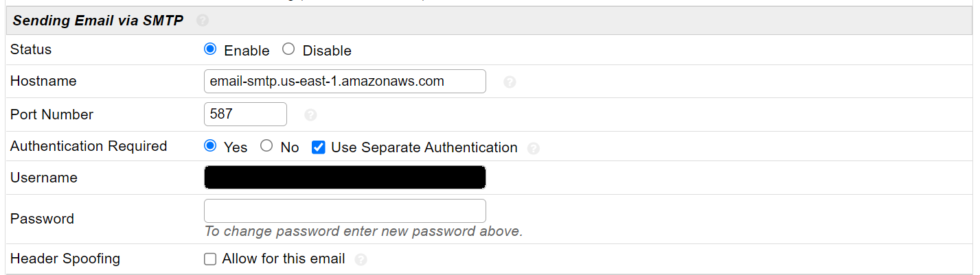The height and width of the screenshot is (275, 980).
Task: Click help icon beside Sending Email via SMTP
Action: tap(202, 21)
